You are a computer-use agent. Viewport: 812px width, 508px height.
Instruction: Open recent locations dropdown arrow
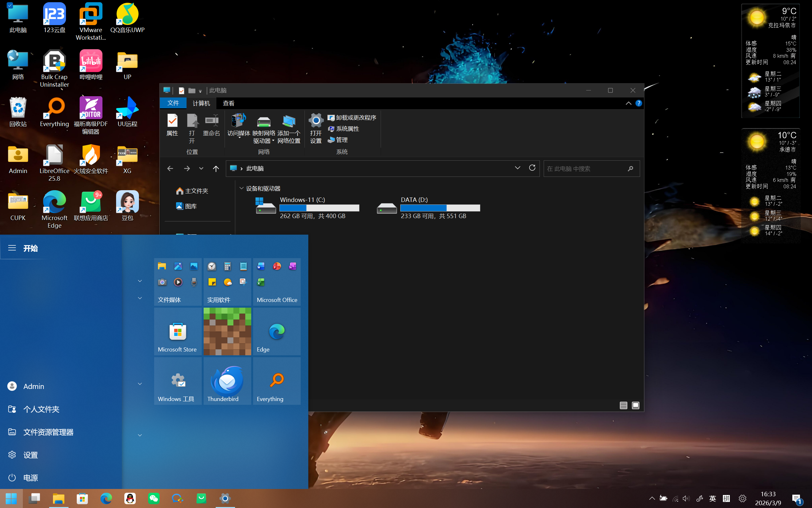pyautogui.click(x=201, y=168)
